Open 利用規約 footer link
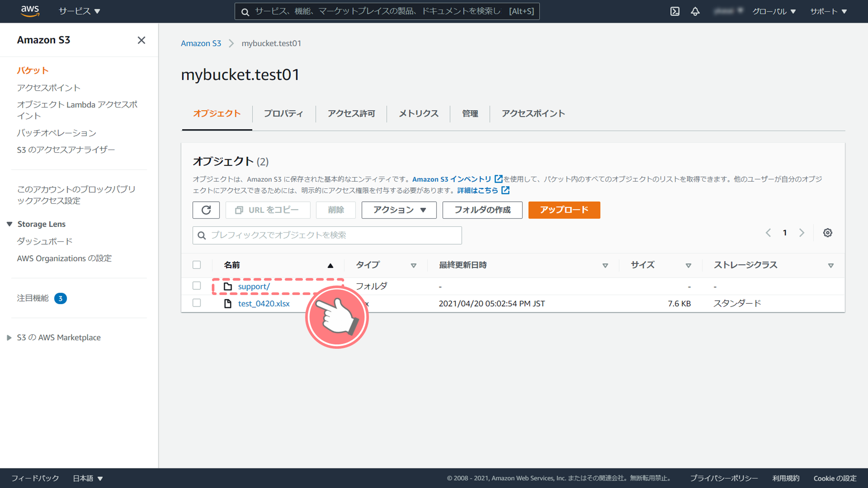The image size is (868, 488). click(786, 478)
